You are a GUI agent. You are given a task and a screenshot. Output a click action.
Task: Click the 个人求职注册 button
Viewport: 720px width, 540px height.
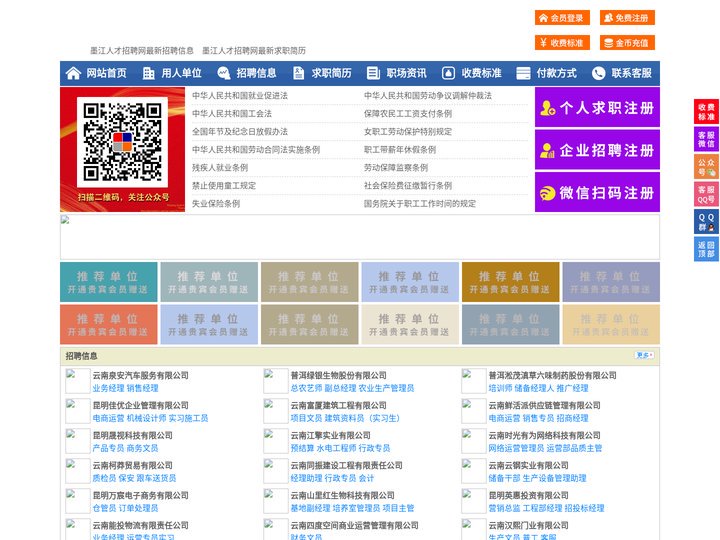597,107
